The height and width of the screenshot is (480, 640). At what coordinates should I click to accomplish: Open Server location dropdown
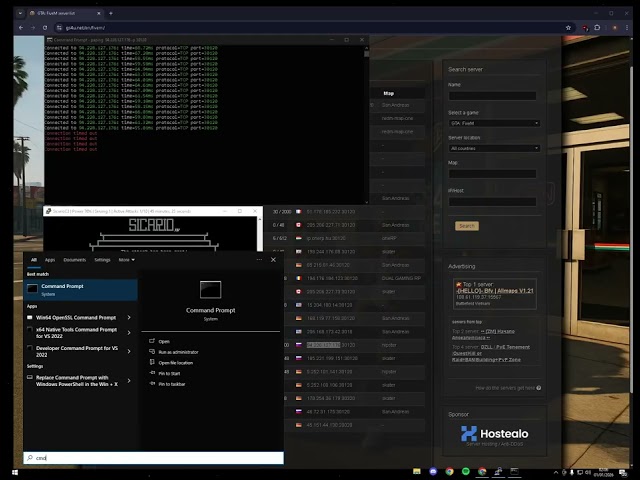pyautogui.click(x=494, y=148)
